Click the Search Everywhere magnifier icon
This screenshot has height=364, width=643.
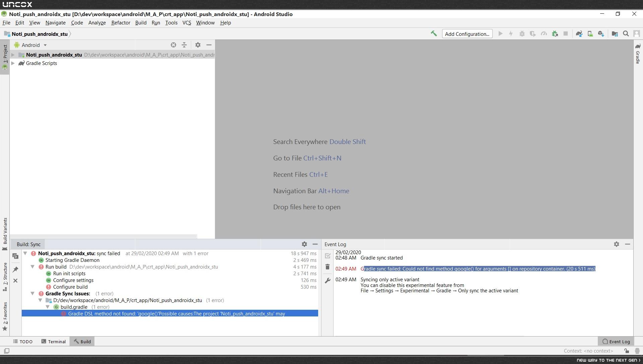click(626, 34)
